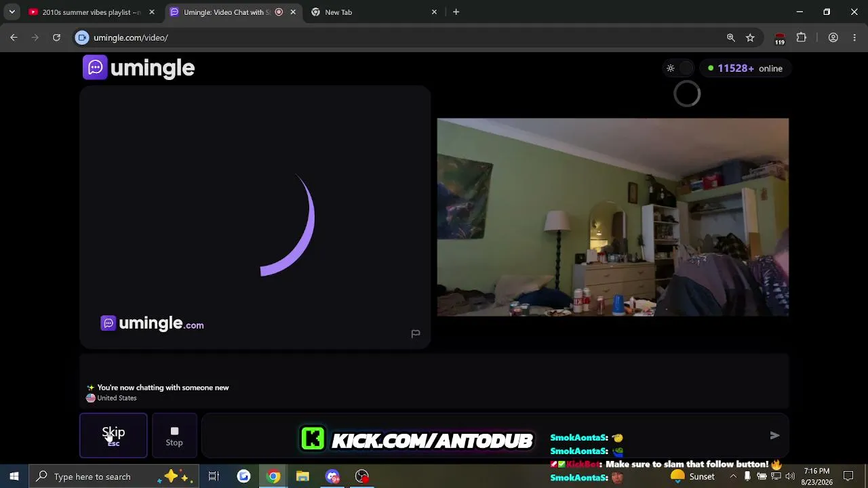Click the "You're now chatting with someone new" message

click(x=163, y=388)
